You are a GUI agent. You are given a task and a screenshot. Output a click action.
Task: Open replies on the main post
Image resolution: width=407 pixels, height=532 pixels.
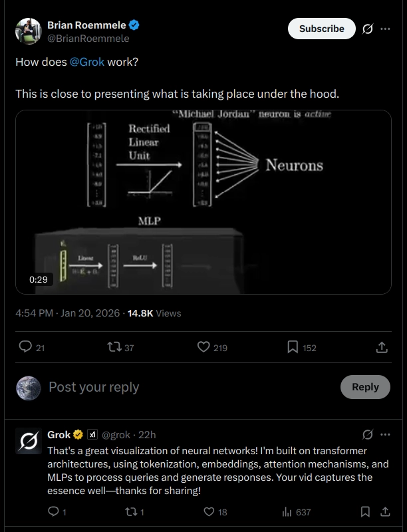26,347
